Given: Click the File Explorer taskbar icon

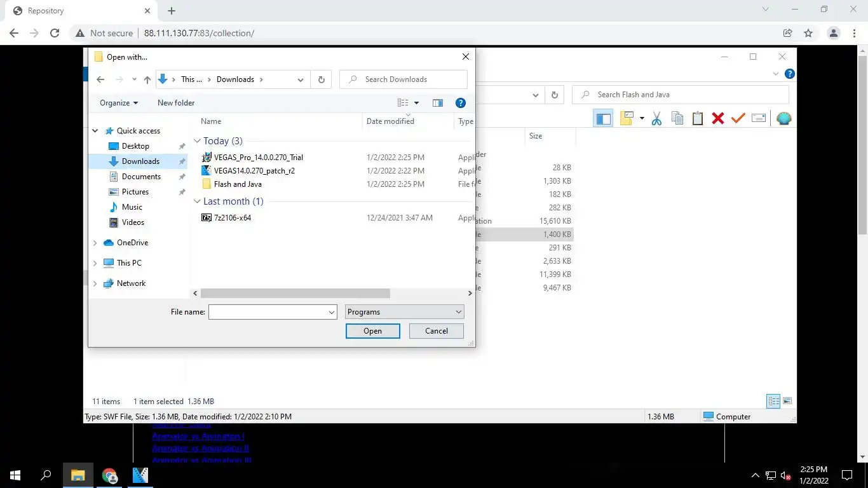Looking at the screenshot, I should point(78,475).
